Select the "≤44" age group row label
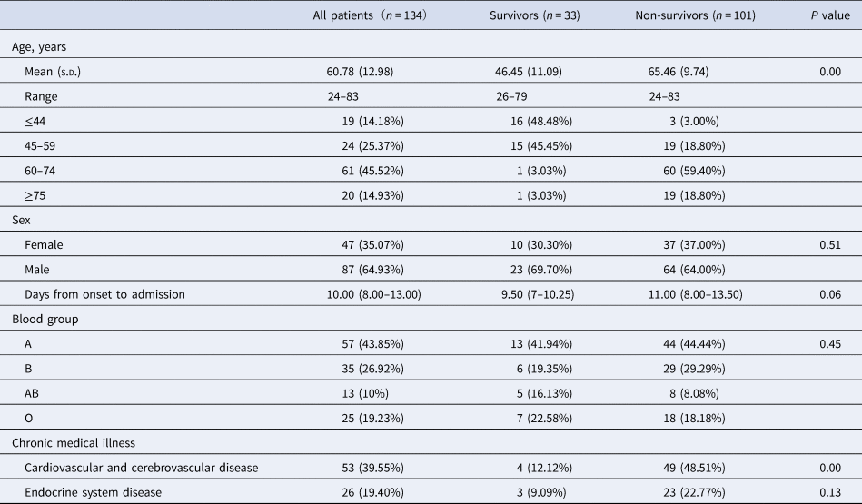862x504 pixels. (x=36, y=121)
